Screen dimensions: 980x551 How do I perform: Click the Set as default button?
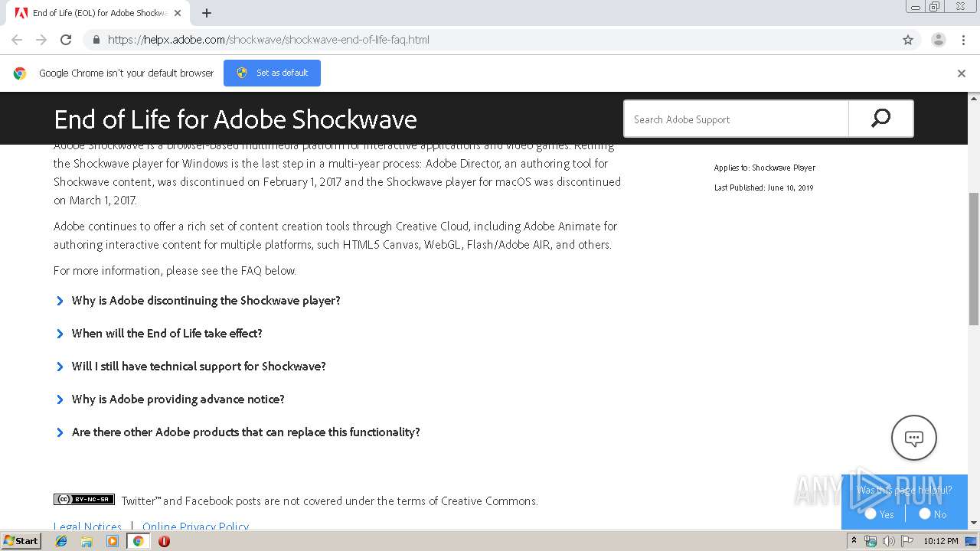pos(272,73)
